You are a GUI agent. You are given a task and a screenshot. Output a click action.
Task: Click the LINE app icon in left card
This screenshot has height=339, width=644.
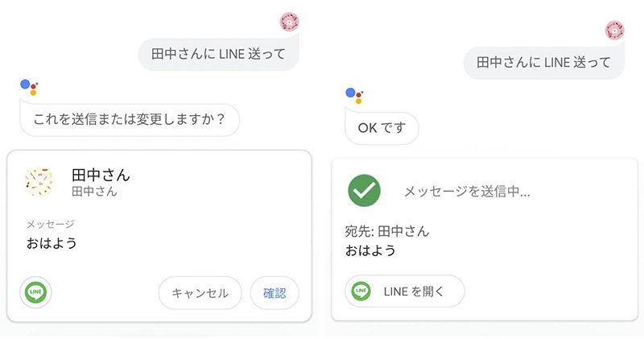point(35,292)
